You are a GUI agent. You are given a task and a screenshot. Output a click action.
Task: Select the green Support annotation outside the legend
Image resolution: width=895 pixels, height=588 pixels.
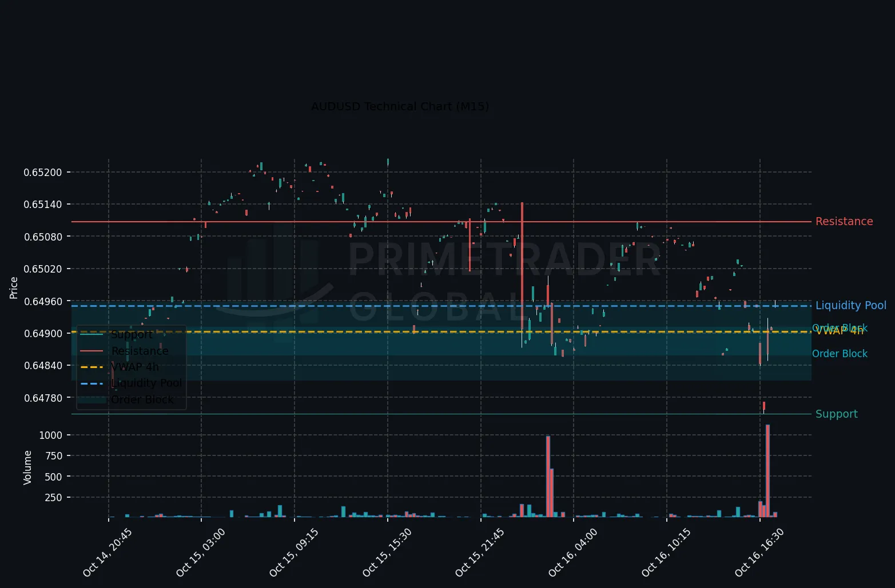coord(837,414)
